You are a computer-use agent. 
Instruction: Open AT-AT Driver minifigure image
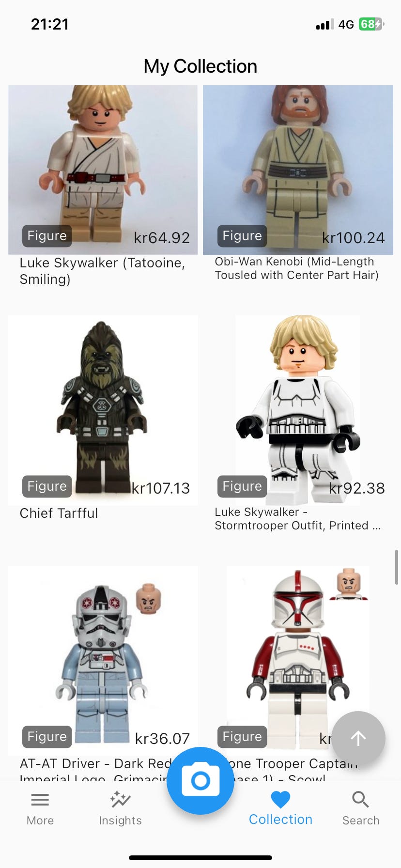click(103, 661)
